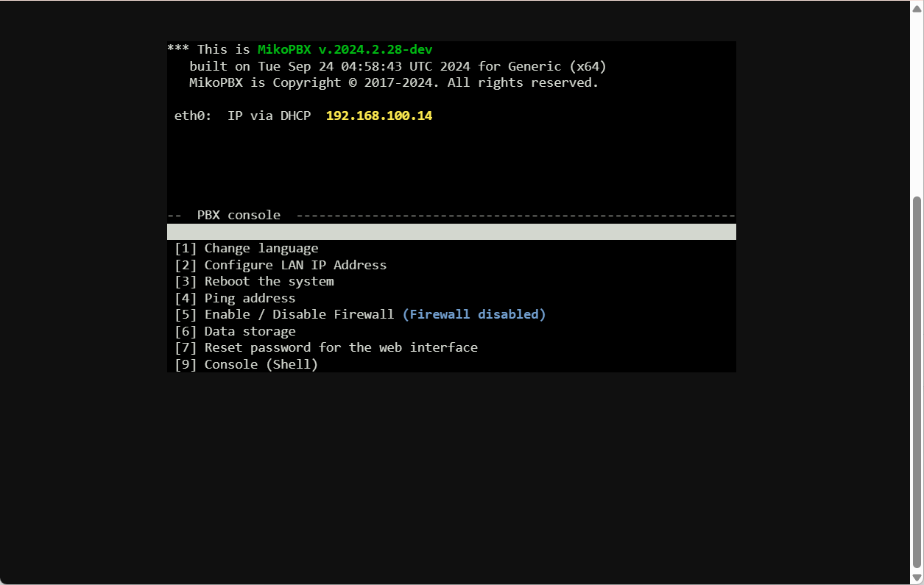Select "Enable / Disable Firewall" option
The image size is (924, 585).
click(x=299, y=315)
